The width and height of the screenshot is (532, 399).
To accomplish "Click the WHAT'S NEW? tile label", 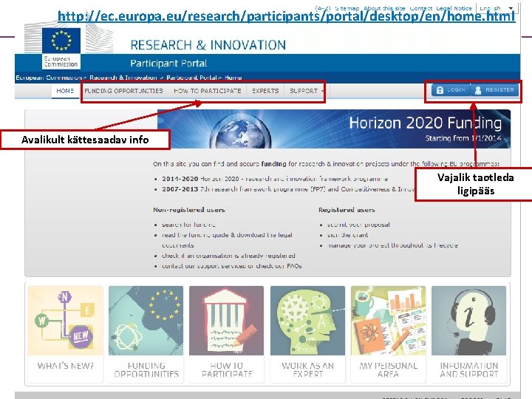I will tap(66, 366).
